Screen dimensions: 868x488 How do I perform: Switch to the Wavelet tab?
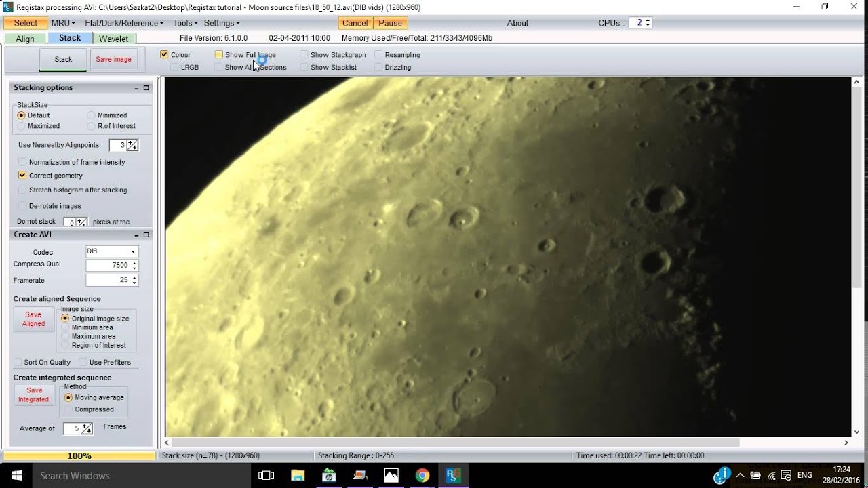pos(113,39)
